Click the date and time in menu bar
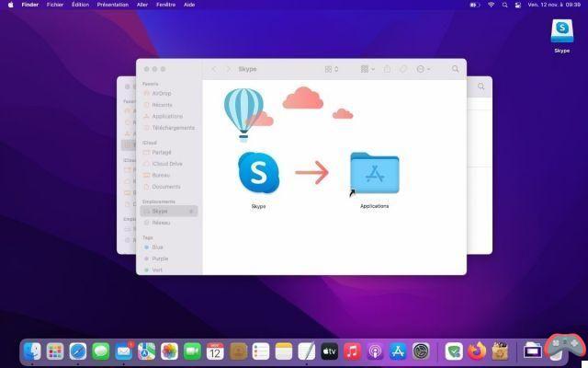Viewport: 588px width, 368px height. (554, 5)
